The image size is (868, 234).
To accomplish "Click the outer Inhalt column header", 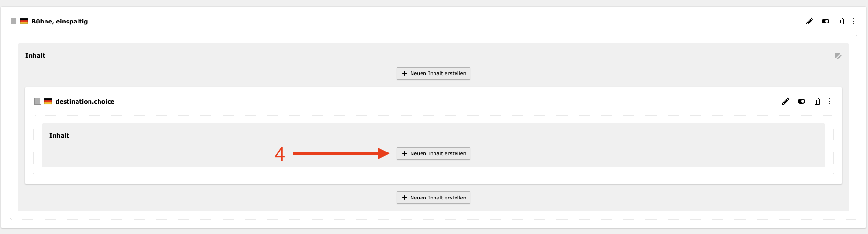I will point(35,56).
